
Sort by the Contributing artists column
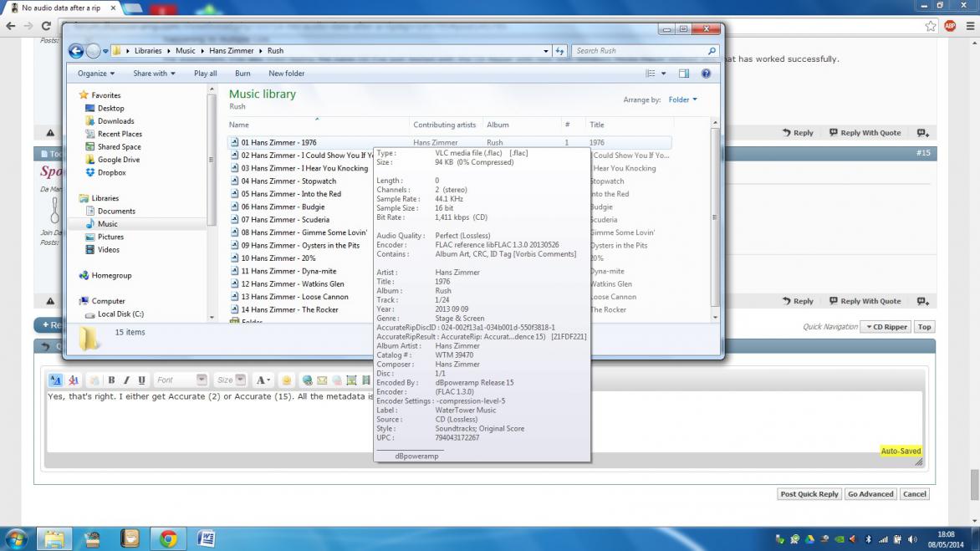pos(444,125)
